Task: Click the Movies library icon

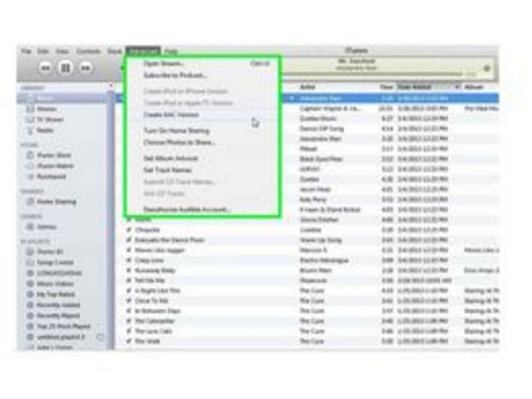Action: [x=31, y=109]
